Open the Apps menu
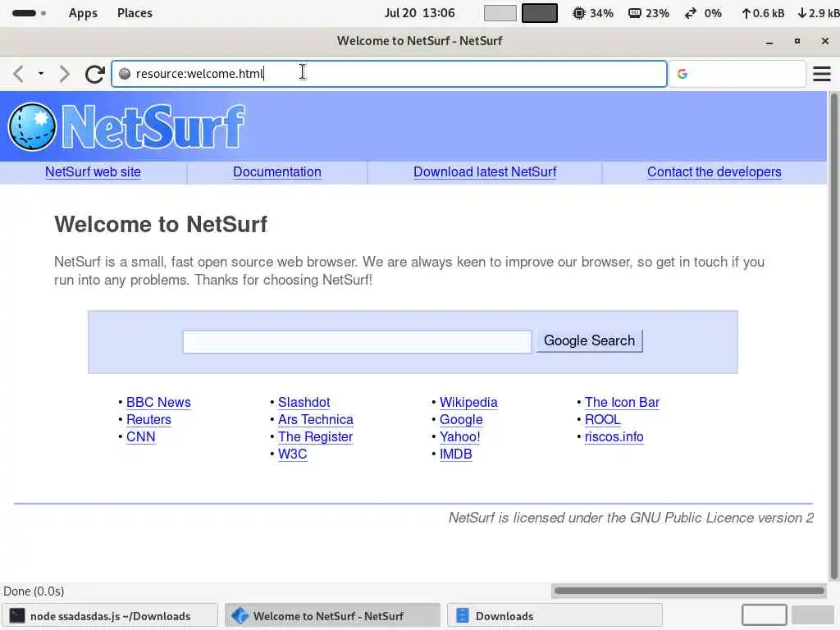Screen dimensions: 840x630 [83, 13]
